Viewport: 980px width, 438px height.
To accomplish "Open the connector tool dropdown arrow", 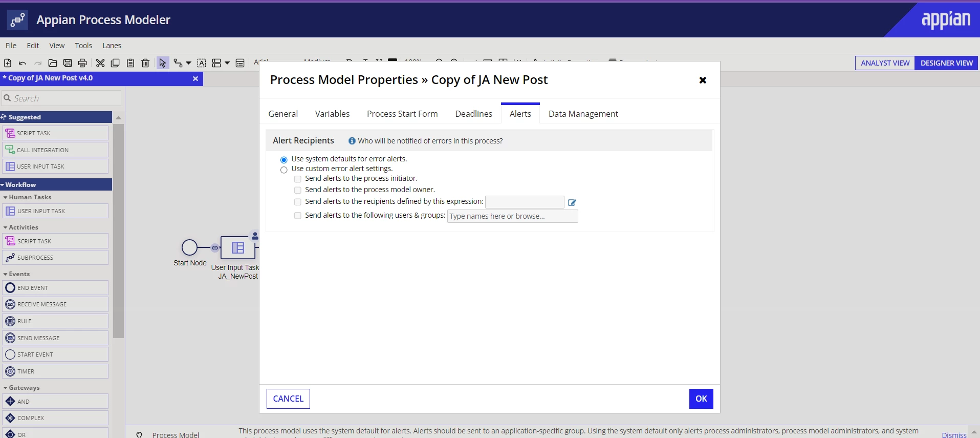I will pos(188,63).
